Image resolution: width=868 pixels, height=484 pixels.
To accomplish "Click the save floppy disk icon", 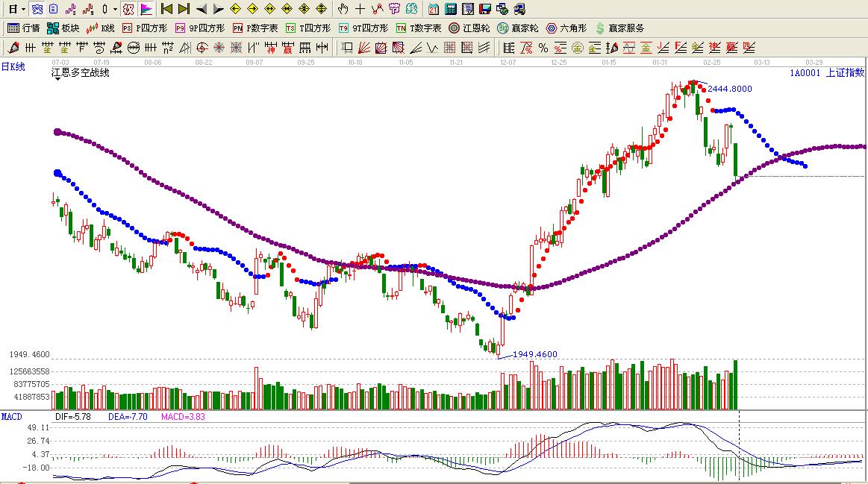I will tap(485, 9).
